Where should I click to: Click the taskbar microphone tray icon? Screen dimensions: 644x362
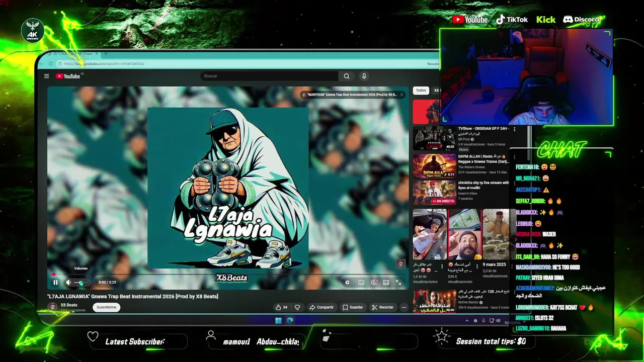tap(484, 321)
